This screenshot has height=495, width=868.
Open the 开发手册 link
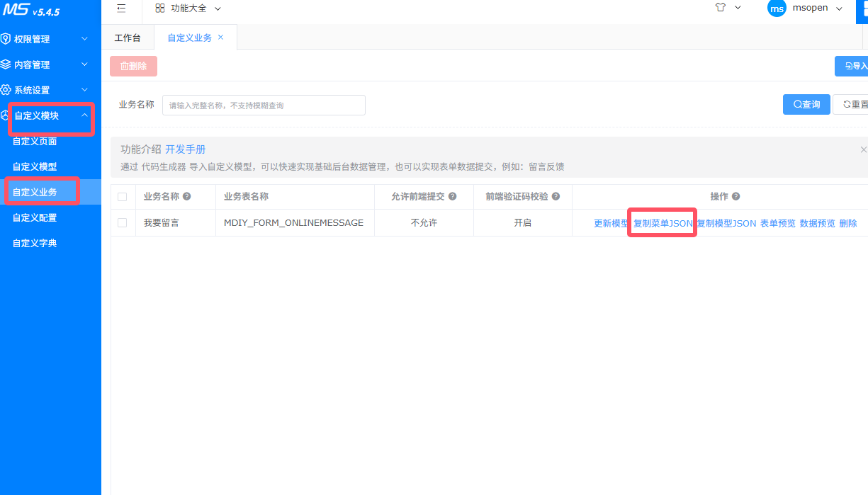pyautogui.click(x=186, y=149)
